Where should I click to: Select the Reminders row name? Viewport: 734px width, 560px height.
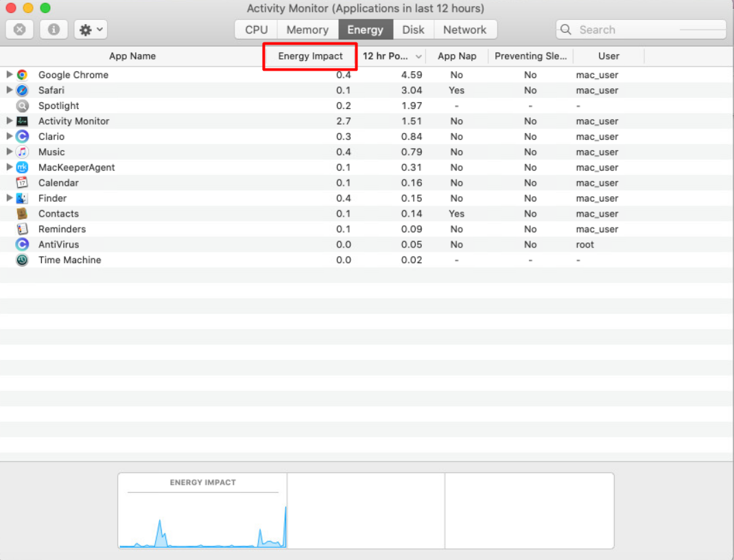point(62,229)
